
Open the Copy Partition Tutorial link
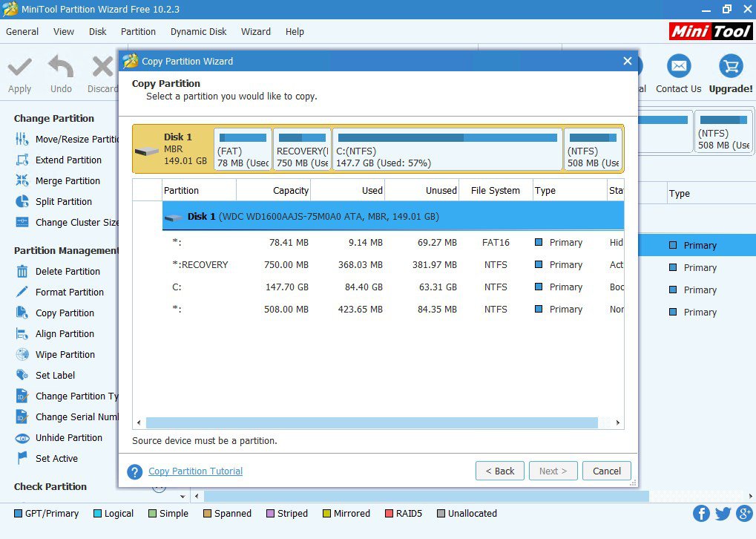point(195,471)
